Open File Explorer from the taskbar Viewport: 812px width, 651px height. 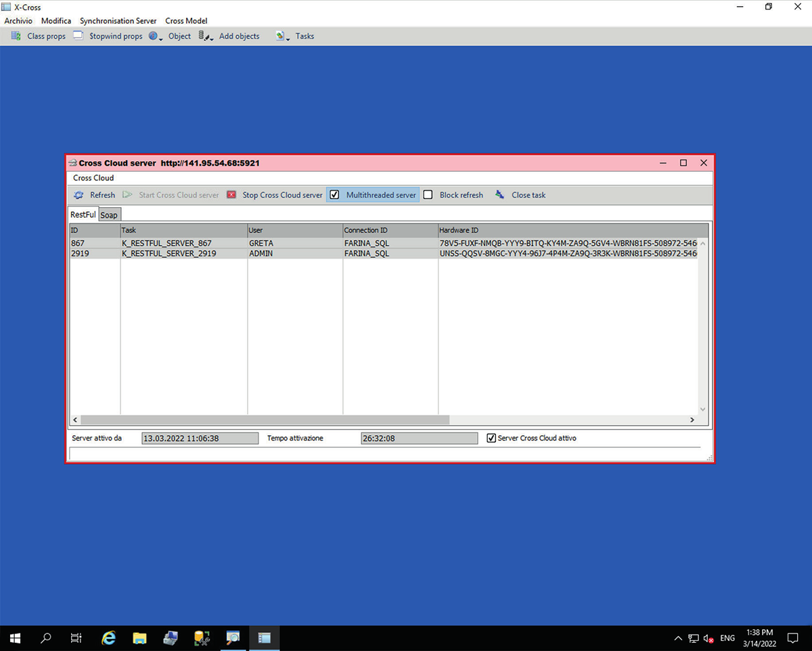[x=139, y=637]
